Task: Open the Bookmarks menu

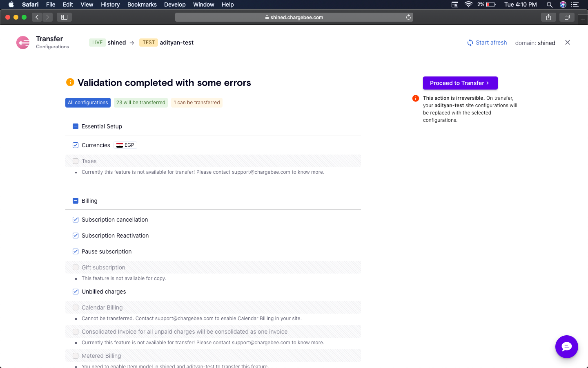Action: 142,4
